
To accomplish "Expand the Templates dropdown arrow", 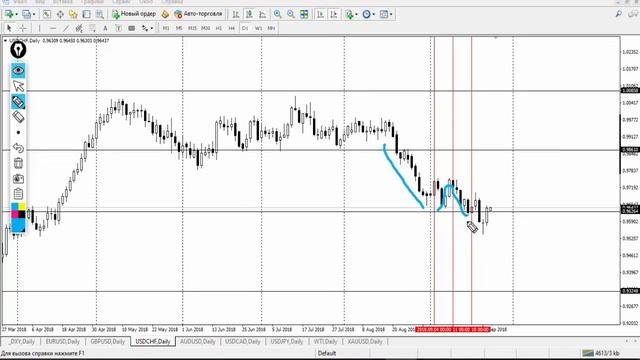I will [391, 14].
